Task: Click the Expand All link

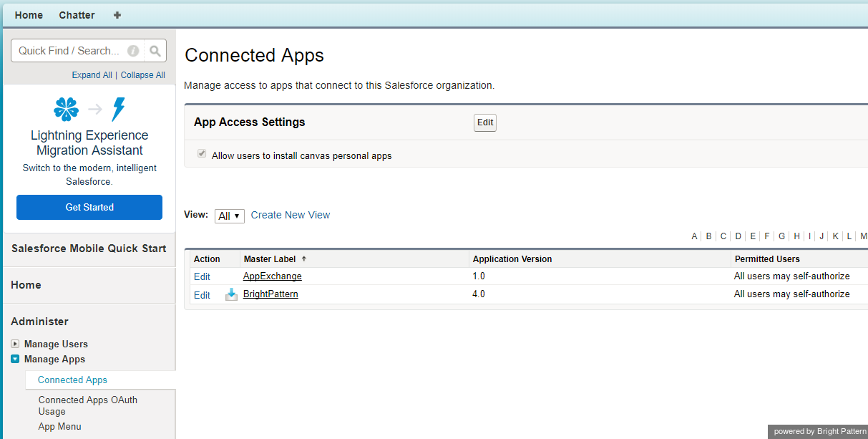Action: coord(92,75)
